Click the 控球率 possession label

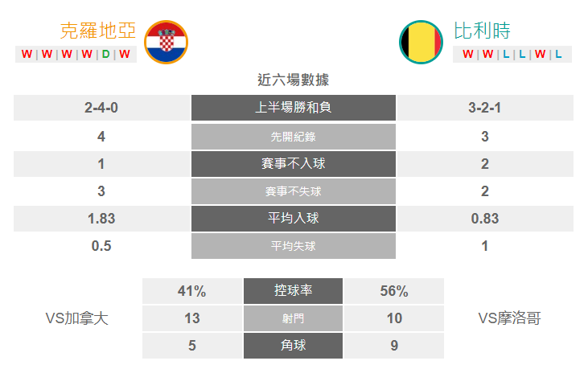point(294,291)
